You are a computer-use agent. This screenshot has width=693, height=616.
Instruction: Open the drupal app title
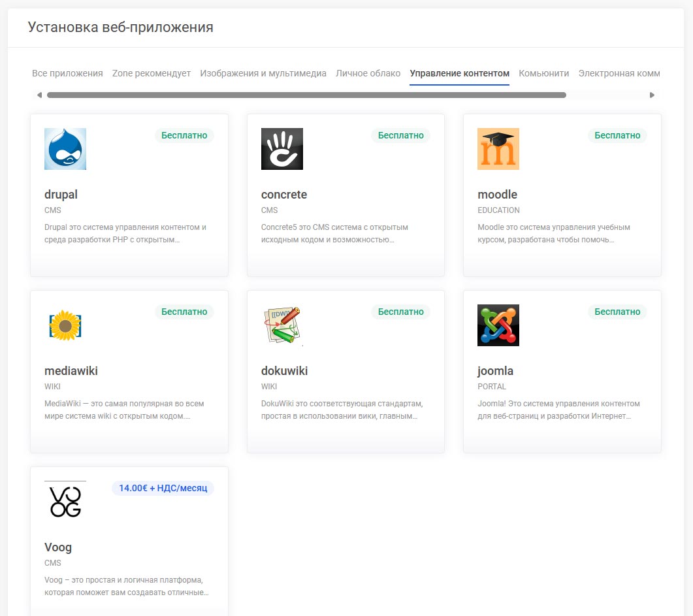[61, 195]
